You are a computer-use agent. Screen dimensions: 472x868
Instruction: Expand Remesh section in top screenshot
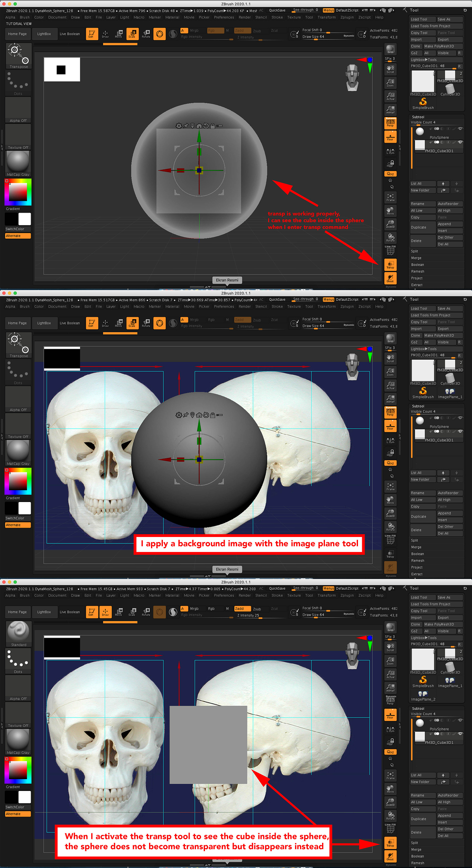418,271
